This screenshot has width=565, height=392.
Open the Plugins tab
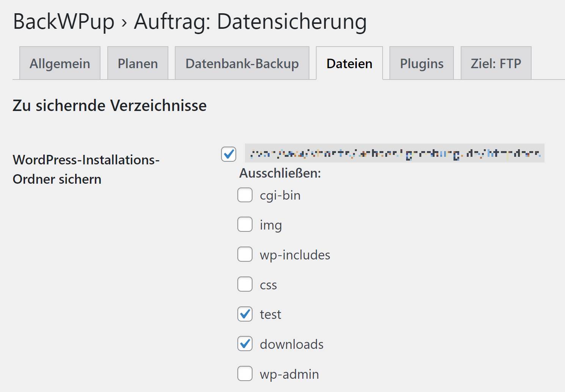(422, 63)
